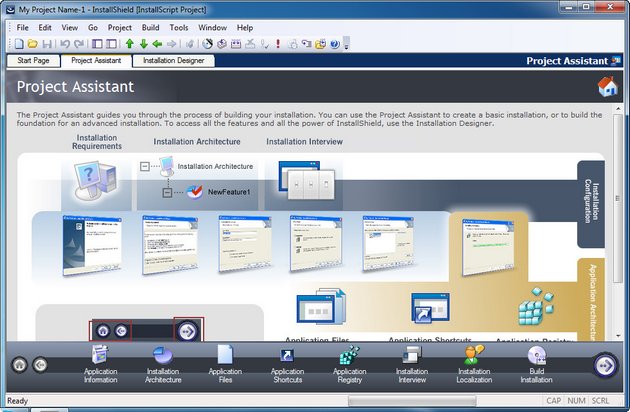This screenshot has height=412, width=630.
Task: Open the Build menu
Action: 149,28
